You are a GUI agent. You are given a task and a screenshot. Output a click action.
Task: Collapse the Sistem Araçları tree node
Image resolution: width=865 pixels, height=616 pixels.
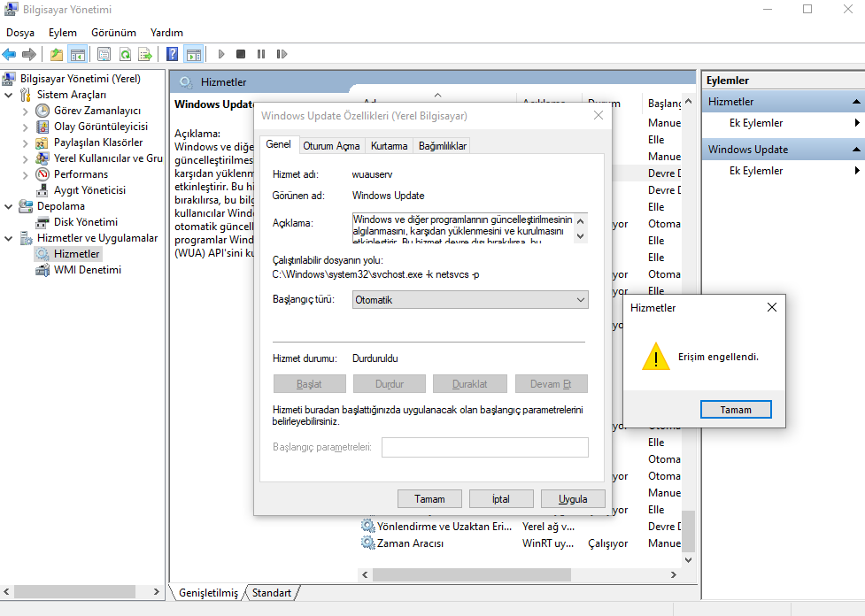point(8,95)
